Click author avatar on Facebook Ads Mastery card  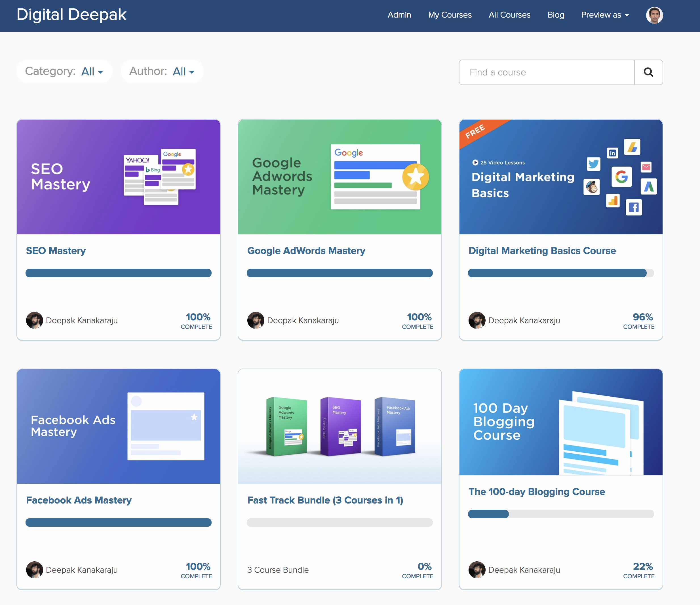[x=34, y=570]
